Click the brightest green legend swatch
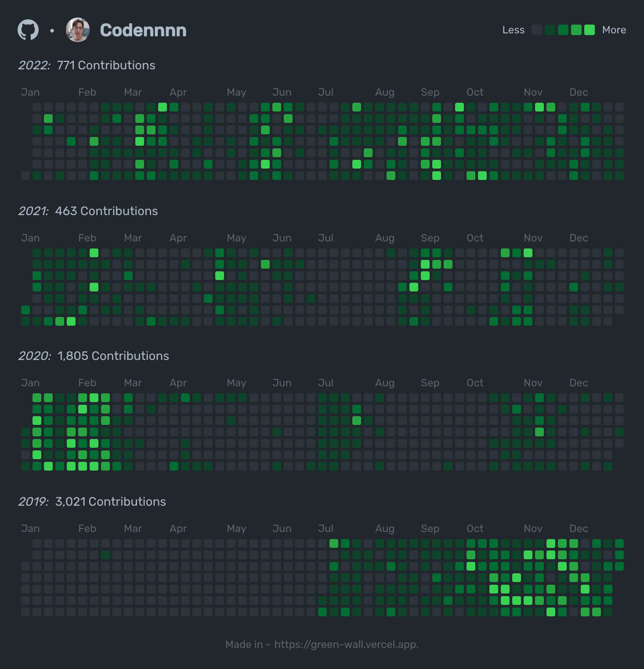Viewport: 644px width, 669px height. tap(590, 30)
